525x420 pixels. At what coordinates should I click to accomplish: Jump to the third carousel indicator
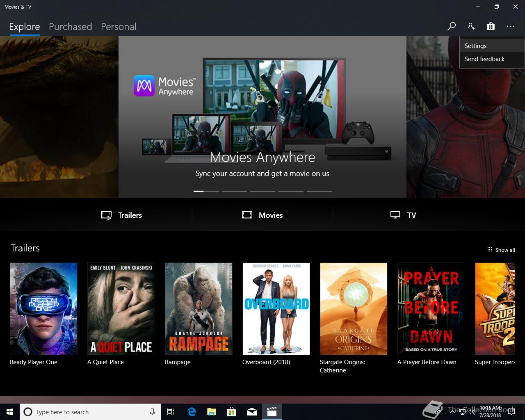point(262,191)
